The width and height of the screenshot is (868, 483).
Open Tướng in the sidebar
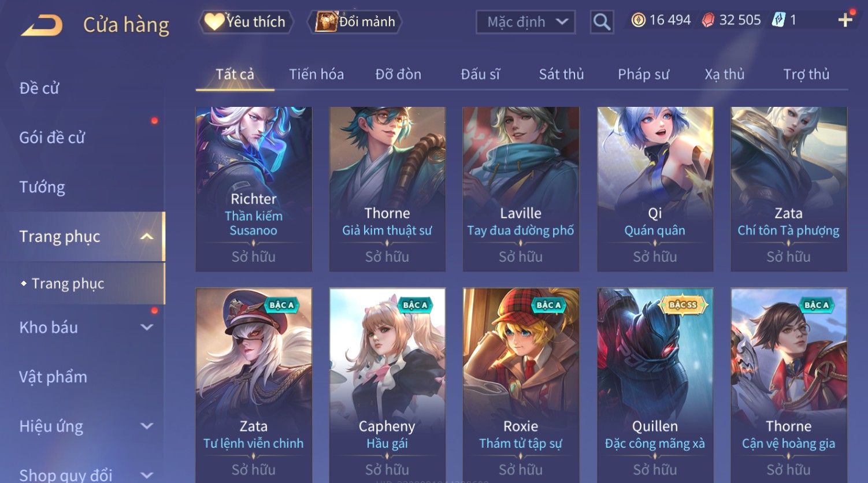42,187
